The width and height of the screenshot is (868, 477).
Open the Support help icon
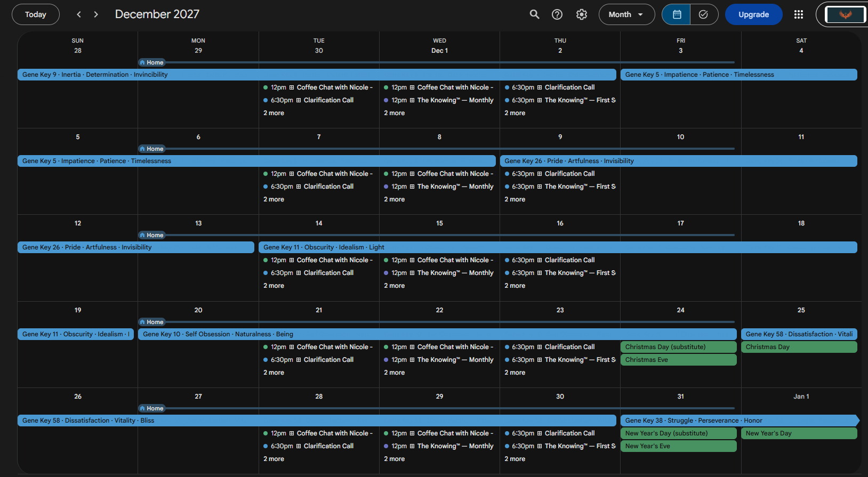coord(557,14)
